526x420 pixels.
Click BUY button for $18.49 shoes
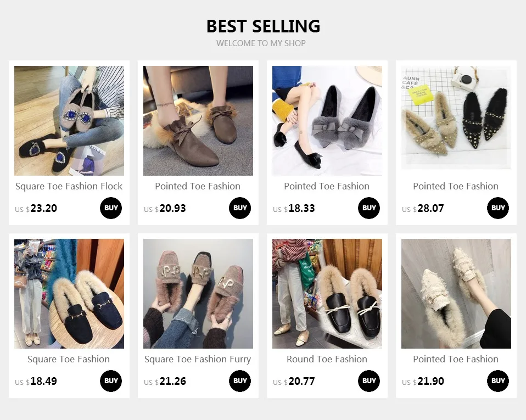coord(111,381)
